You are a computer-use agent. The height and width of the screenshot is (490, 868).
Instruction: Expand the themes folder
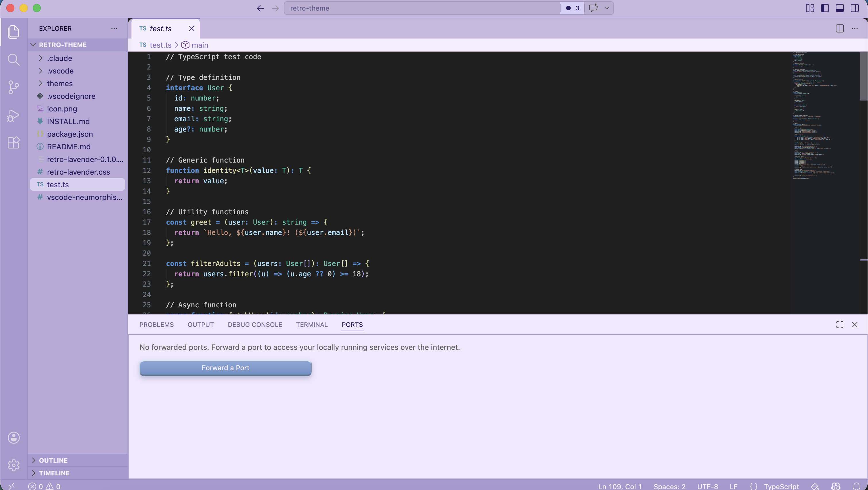(x=60, y=83)
